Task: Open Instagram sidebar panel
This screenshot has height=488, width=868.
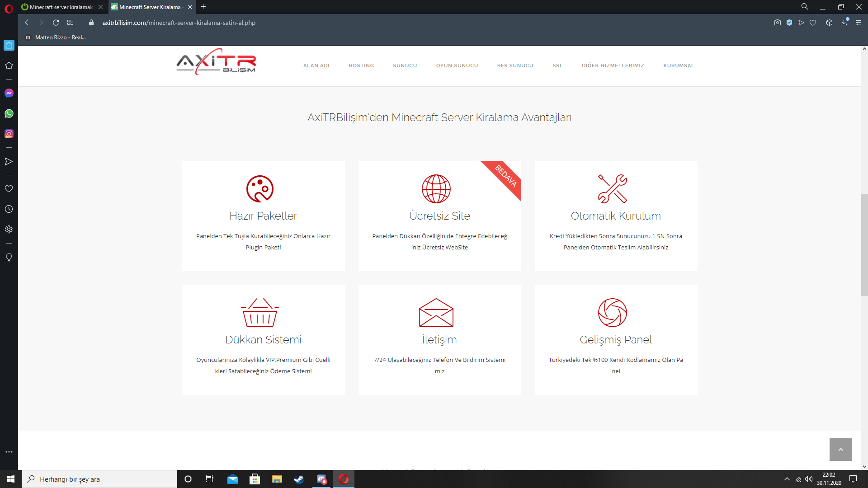Action: (9, 134)
